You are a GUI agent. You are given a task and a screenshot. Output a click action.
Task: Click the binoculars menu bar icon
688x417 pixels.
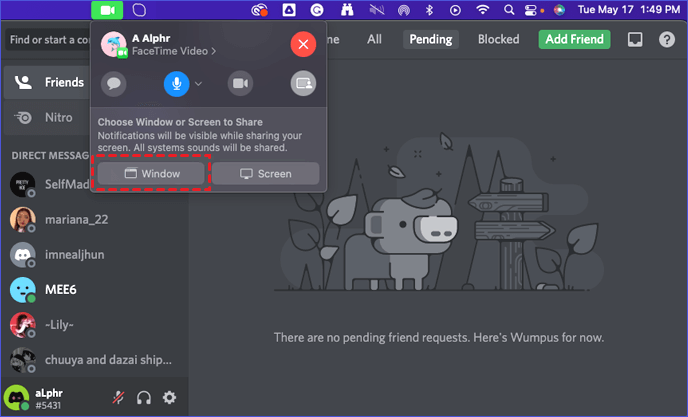pyautogui.click(x=347, y=10)
